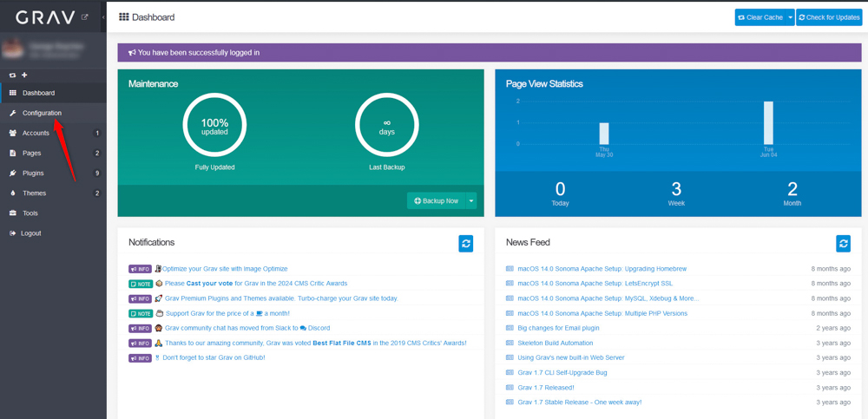Click the GRAV logo

[45, 17]
